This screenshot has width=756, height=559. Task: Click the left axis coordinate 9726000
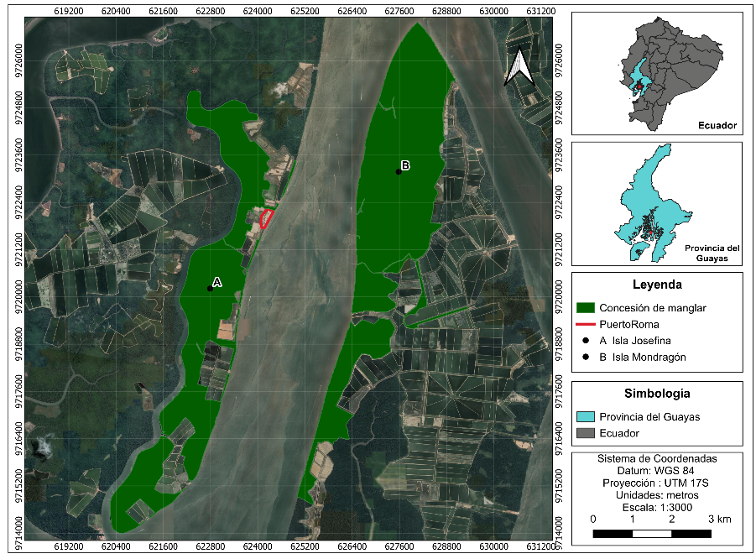click(18, 60)
